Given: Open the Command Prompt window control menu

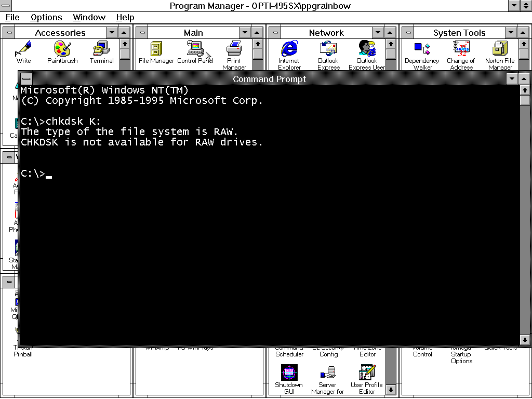Looking at the screenshot, I should pos(25,79).
